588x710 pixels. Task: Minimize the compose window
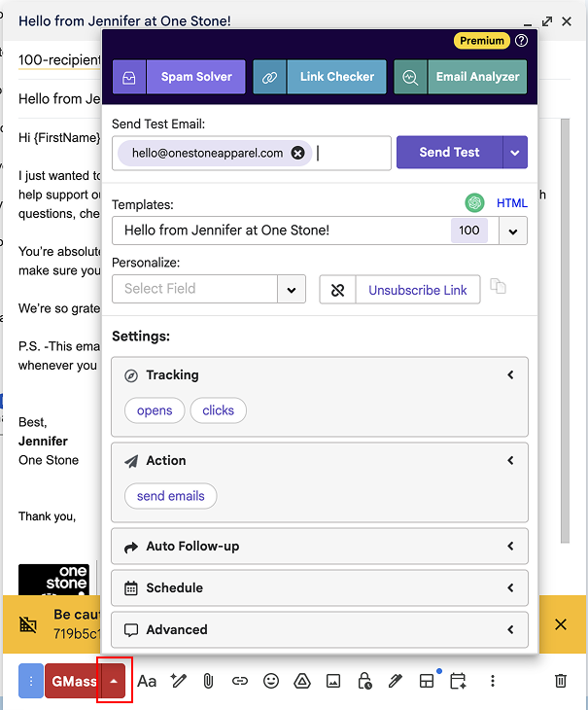pyautogui.click(x=528, y=22)
